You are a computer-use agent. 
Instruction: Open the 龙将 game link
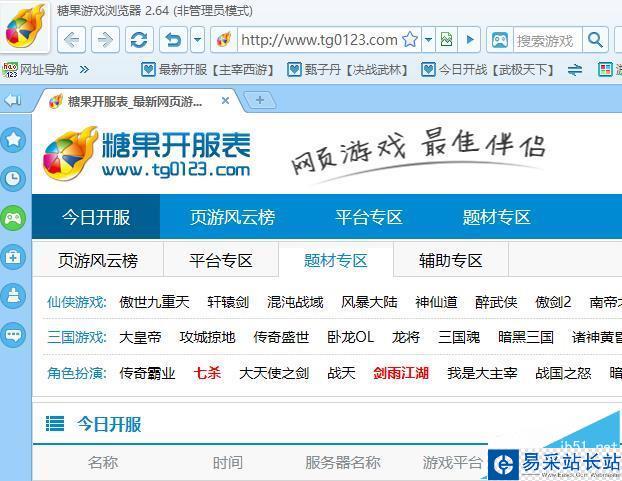pos(406,337)
